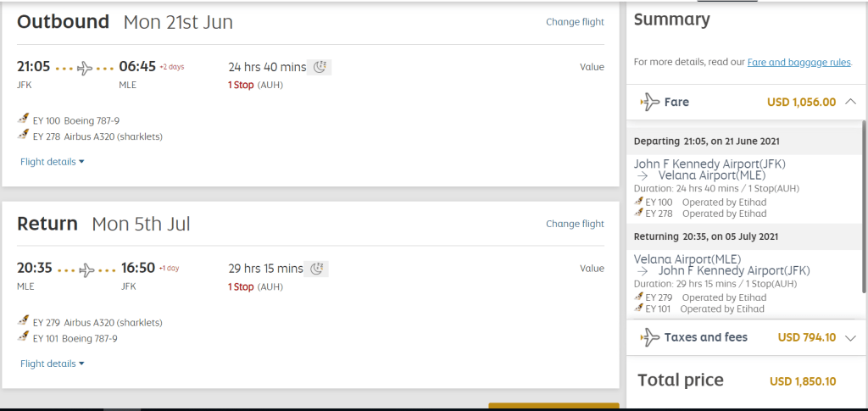Change flight for the Return trip
The width and height of the screenshot is (868, 411).
(575, 224)
